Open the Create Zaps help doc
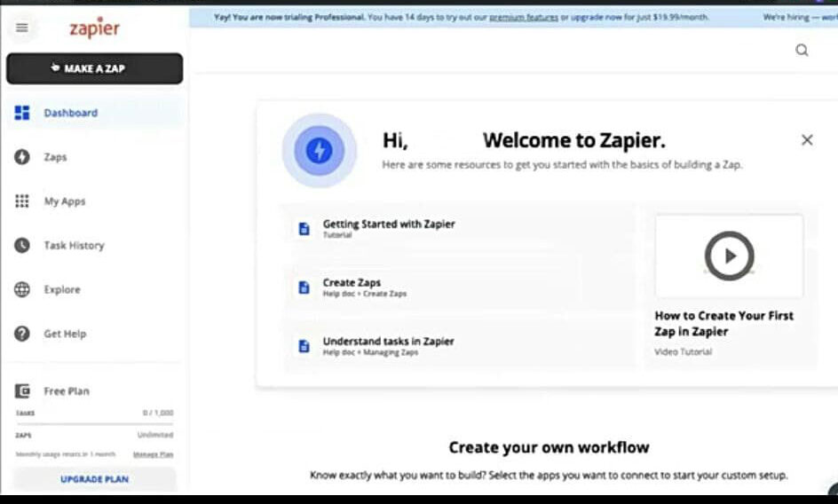The width and height of the screenshot is (838, 504). 352,282
